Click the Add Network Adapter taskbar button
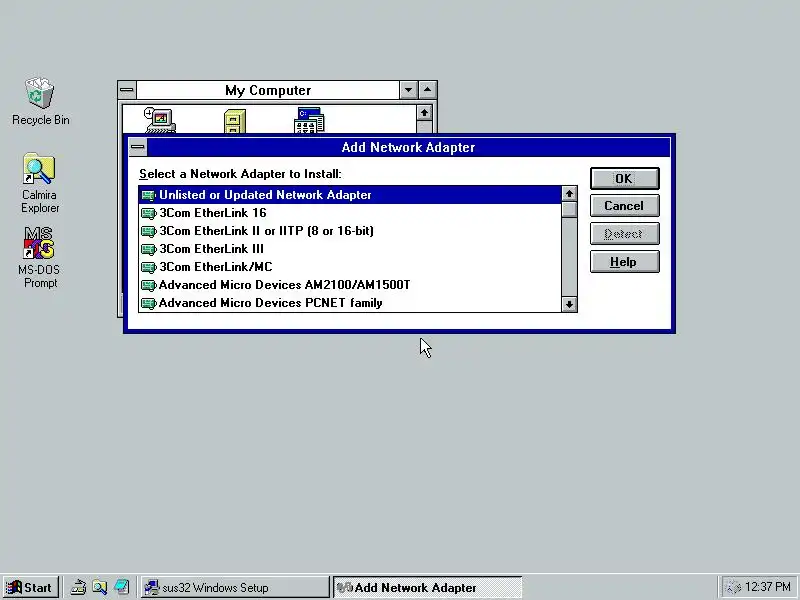 point(427,587)
